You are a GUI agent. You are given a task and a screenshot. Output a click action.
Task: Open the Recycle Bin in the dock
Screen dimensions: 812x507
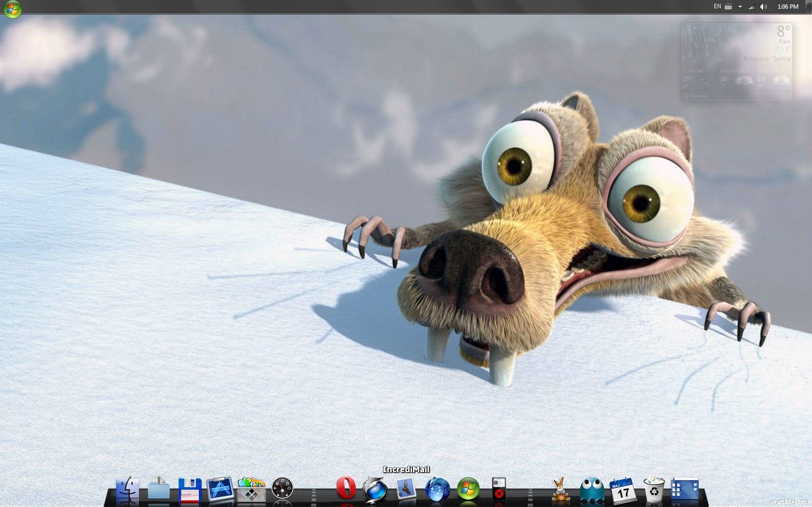coord(654,490)
